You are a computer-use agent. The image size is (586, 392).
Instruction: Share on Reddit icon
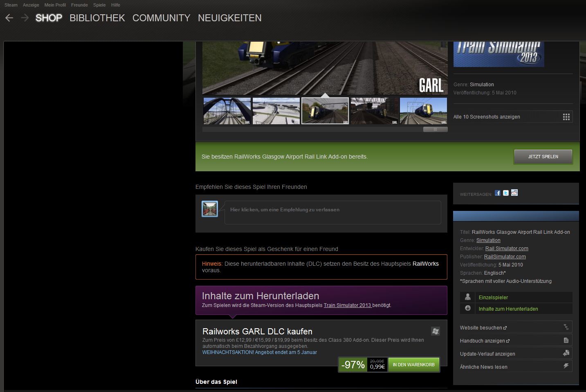tap(514, 193)
